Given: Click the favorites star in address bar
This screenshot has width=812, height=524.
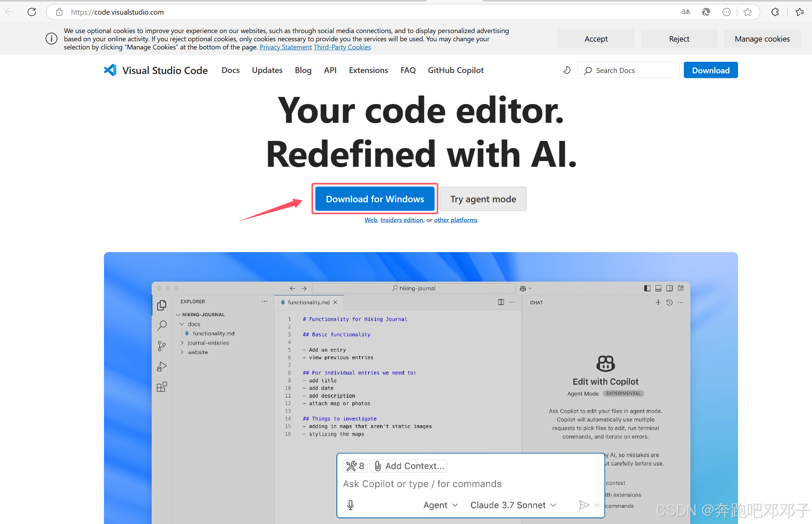Looking at the screenshot, I should [x=747, y=12].
